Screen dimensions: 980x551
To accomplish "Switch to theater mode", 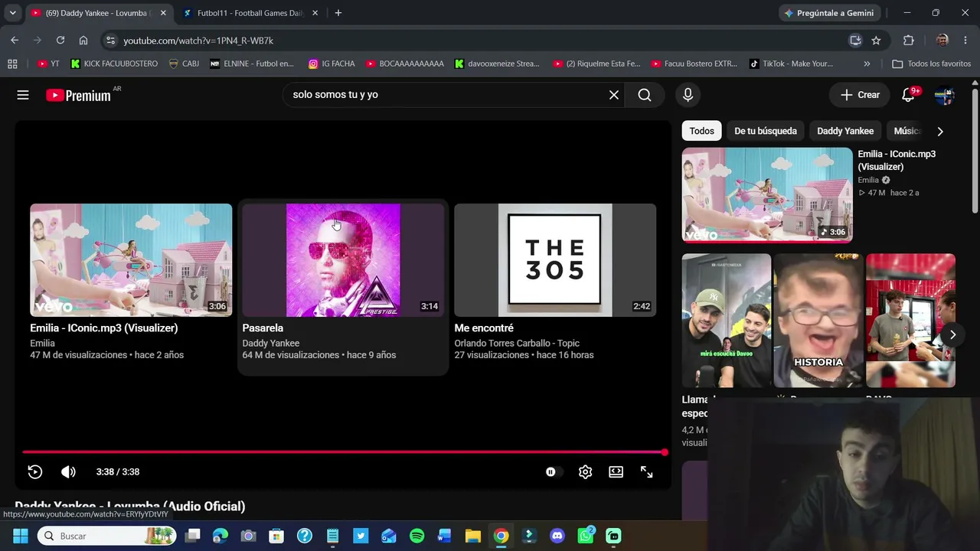I will point(616,472).
